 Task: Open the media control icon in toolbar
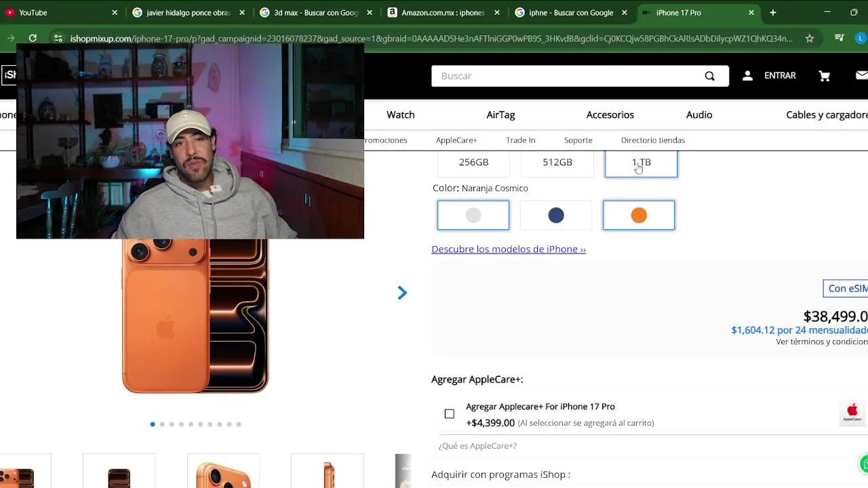[x=839, y=39]
